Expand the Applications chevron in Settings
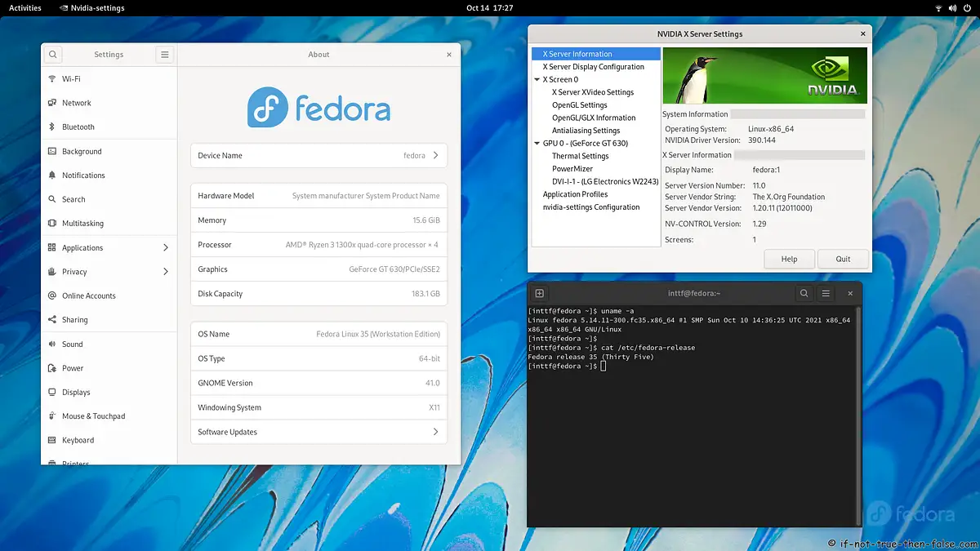Screen dimensions: 980x551 (x=166, y=247)
